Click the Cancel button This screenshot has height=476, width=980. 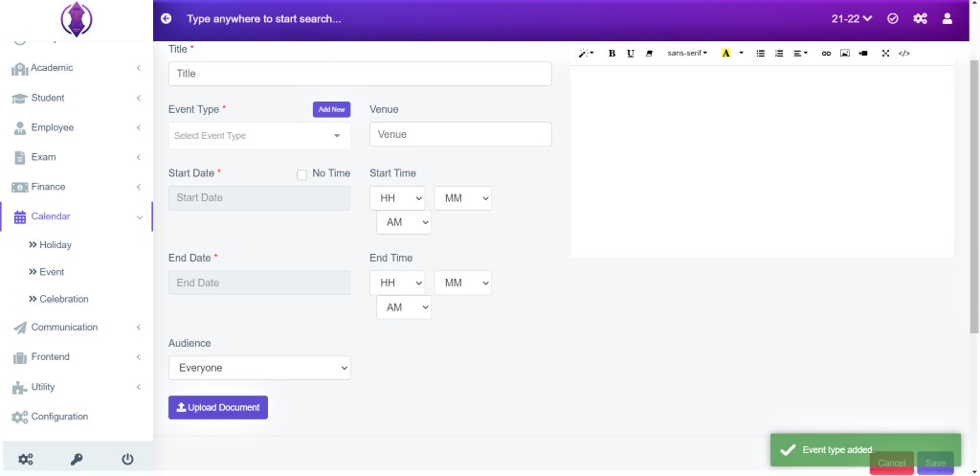(x=892, y=463)
